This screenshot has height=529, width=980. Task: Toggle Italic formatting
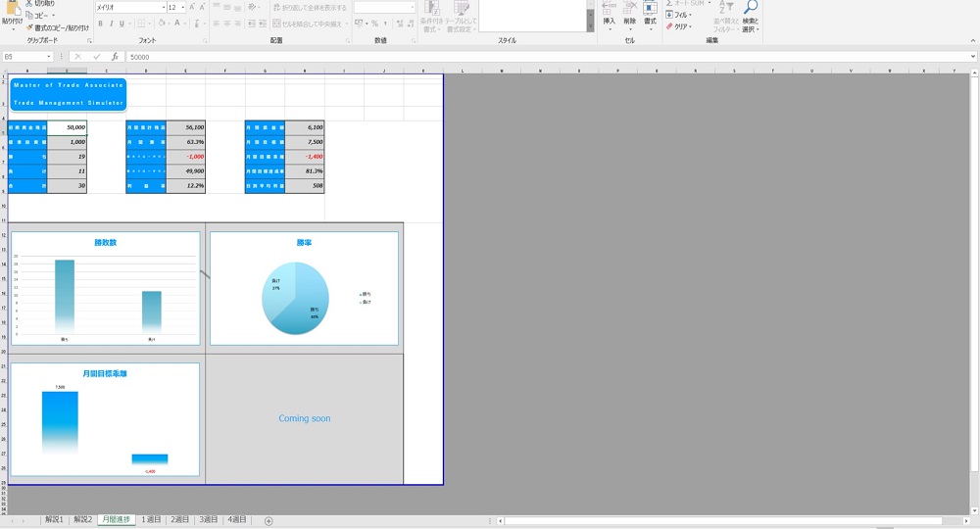(111, 24)
